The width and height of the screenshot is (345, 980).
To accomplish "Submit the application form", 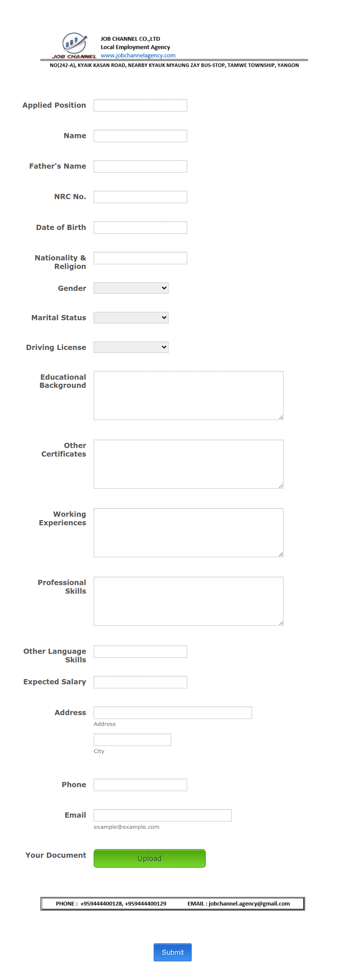I will point(172,952).
